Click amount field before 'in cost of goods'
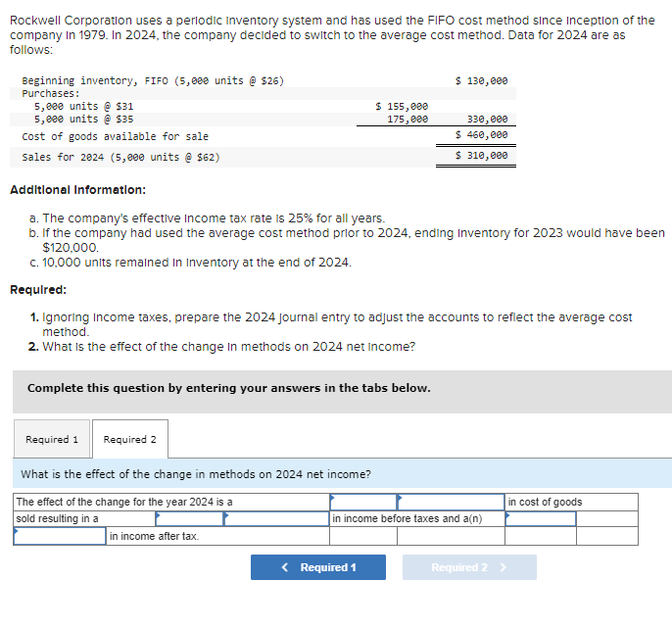 451,502
